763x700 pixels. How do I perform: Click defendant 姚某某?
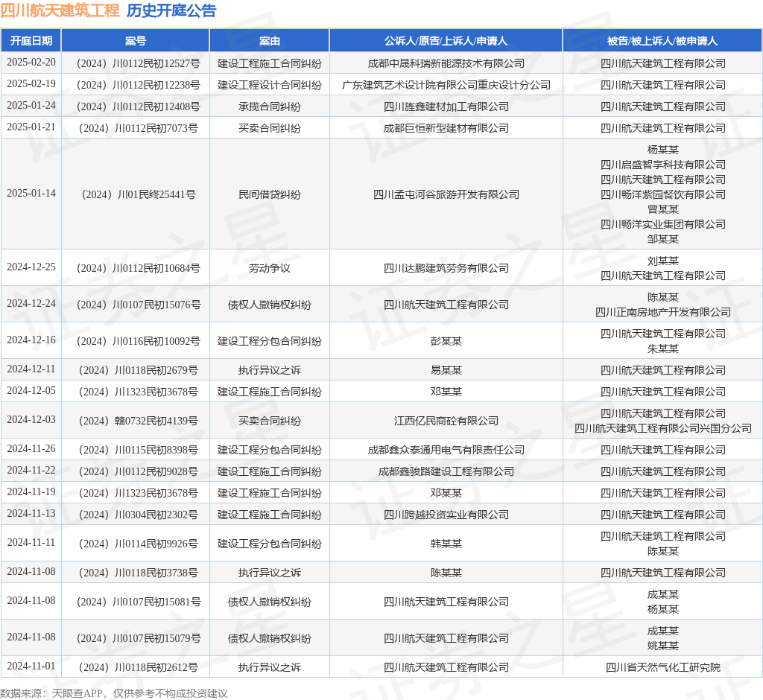[662, 646]
